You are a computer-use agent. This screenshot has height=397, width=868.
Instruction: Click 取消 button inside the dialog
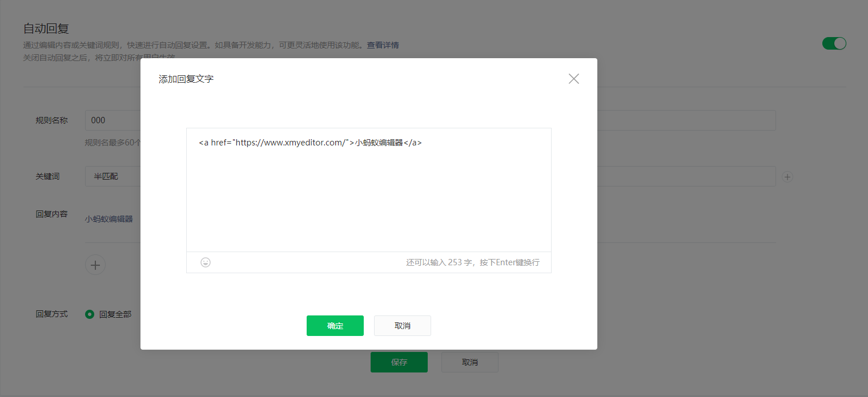click(403, 326)
